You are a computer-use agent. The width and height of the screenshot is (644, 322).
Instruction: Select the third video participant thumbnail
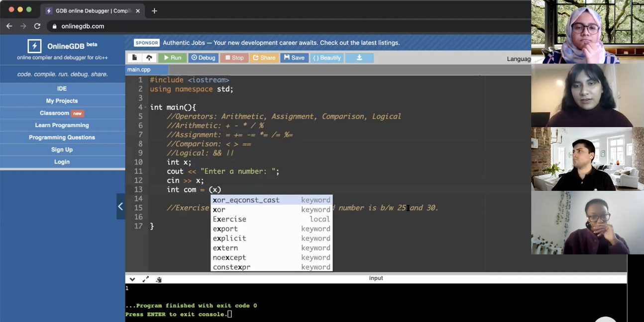tap(587, 159)
